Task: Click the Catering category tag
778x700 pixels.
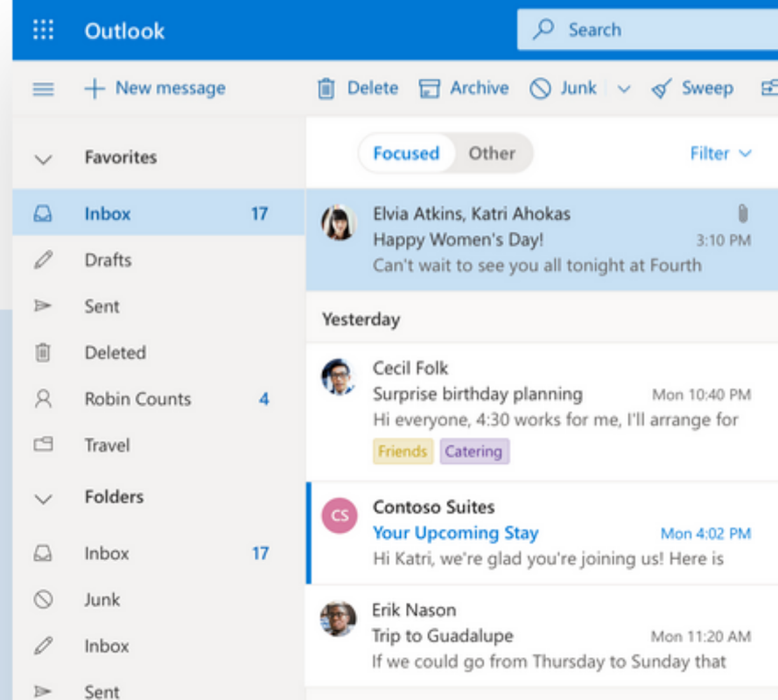Action: pyautogui.click(x=474, y=451)
